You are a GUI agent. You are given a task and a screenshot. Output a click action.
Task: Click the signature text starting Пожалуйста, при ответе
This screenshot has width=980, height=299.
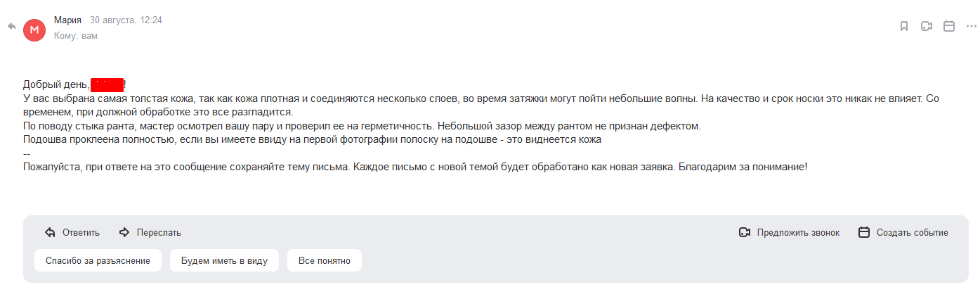tap(415, 167)
